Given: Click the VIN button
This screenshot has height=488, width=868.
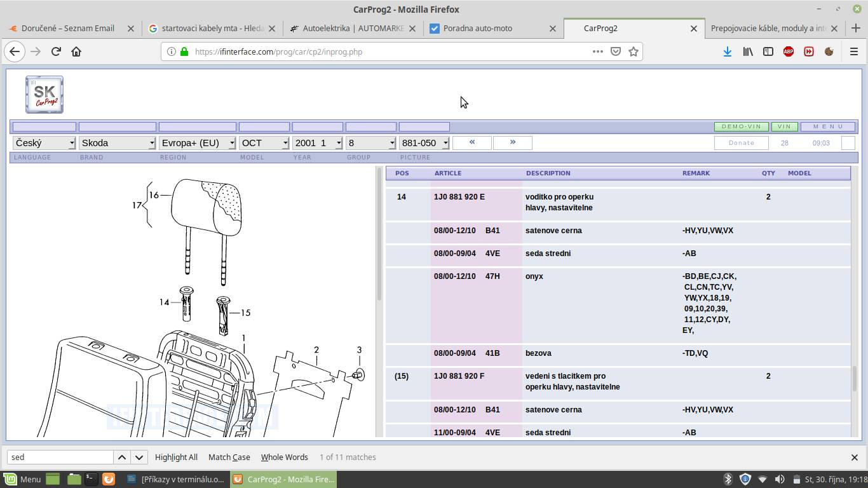Looking at the screenshot, I should tap(784, 126).
